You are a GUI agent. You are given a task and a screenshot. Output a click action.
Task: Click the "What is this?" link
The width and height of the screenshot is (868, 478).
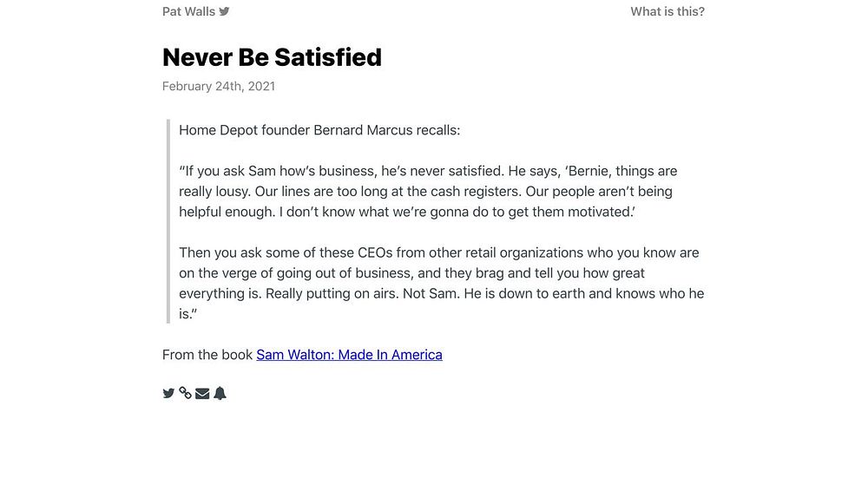coord(667,11)
